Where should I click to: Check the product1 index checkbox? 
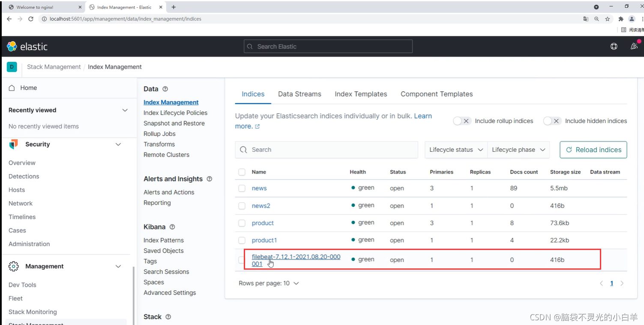tap(242, 240)
